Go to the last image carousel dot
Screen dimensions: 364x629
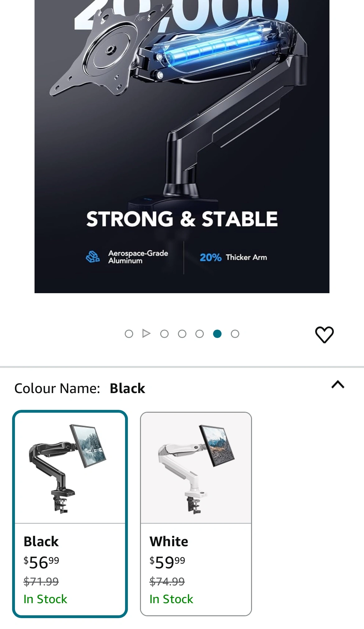[x=235, y=334]
